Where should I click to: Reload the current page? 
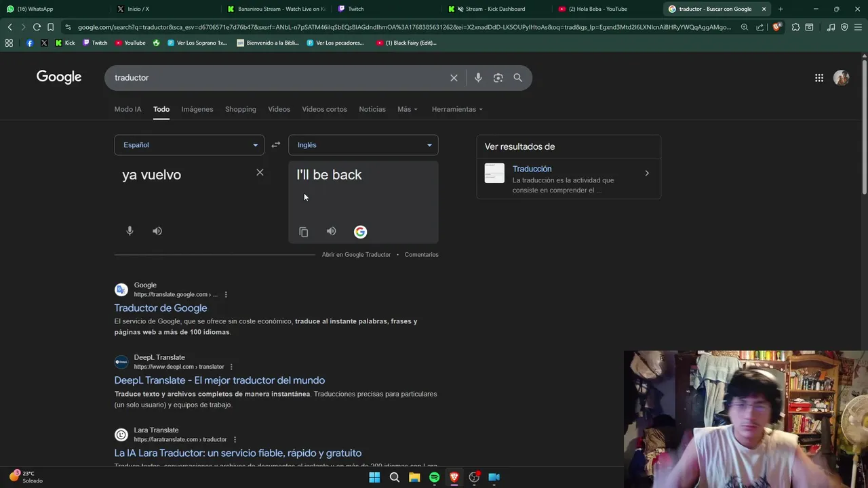click(37, 27)
